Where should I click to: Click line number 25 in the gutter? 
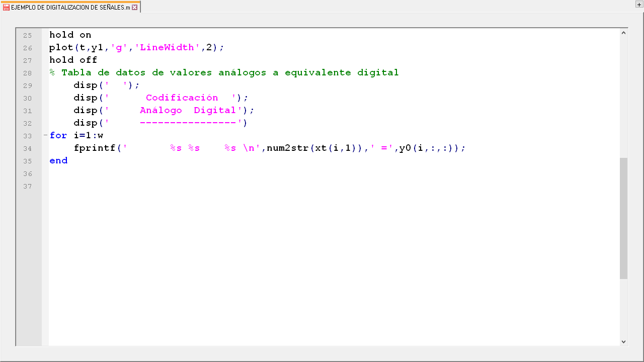click(x=27, y=35)
